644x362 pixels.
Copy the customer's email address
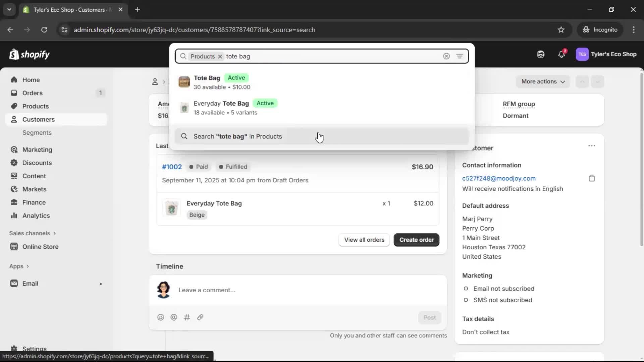click(x=592, y=178)
